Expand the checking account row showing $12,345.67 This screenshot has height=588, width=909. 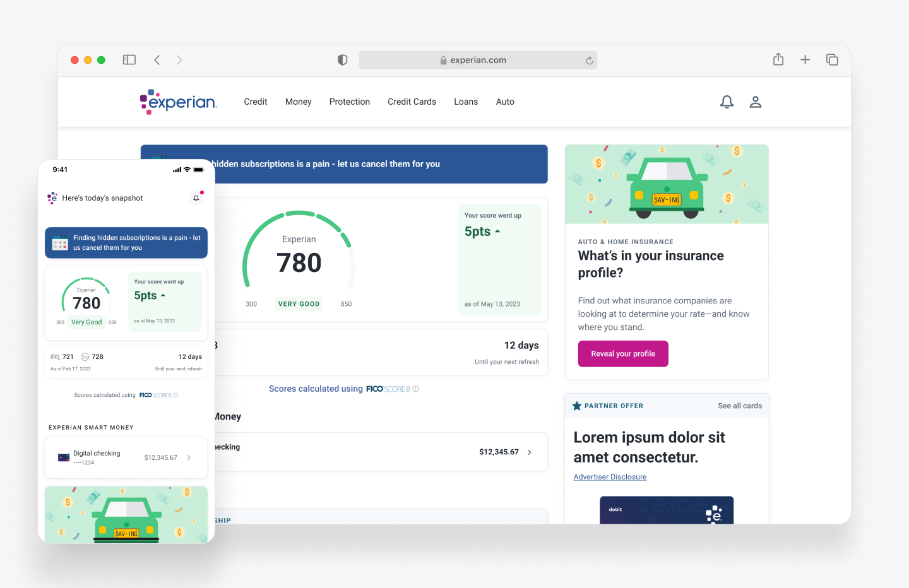tap(528, 452)
